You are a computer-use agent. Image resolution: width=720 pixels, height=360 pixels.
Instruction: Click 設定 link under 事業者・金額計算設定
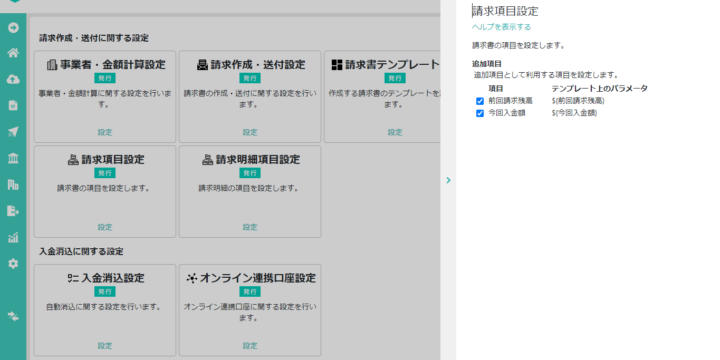(x=105, y=132)
